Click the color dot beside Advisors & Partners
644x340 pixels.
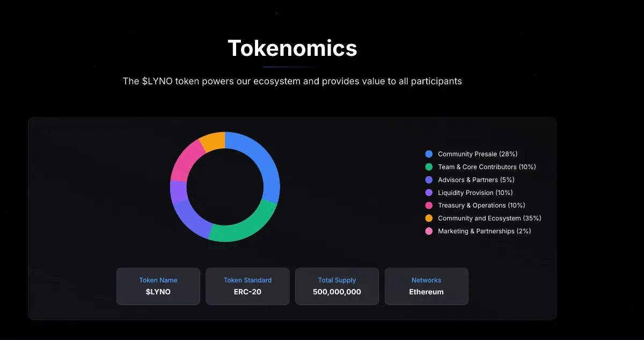pos(429,180)
